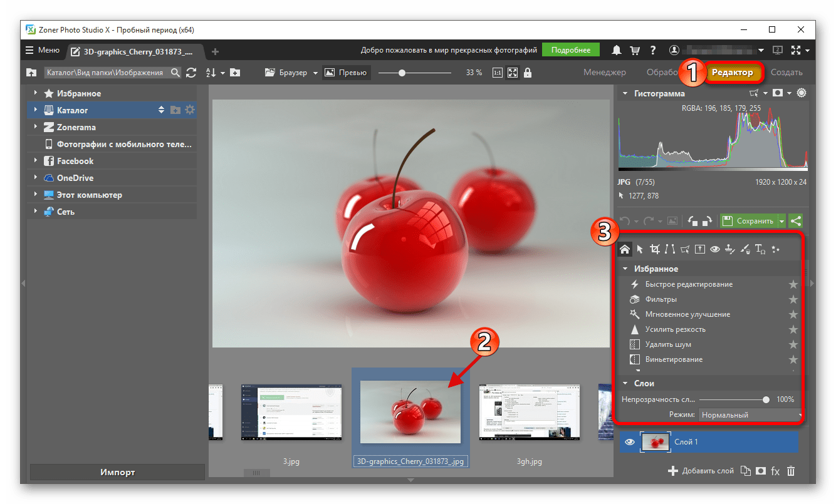Viewport: 836px width, 504px height.
Task: Collapse the Избранное tools section
Action: coord(624,269)
